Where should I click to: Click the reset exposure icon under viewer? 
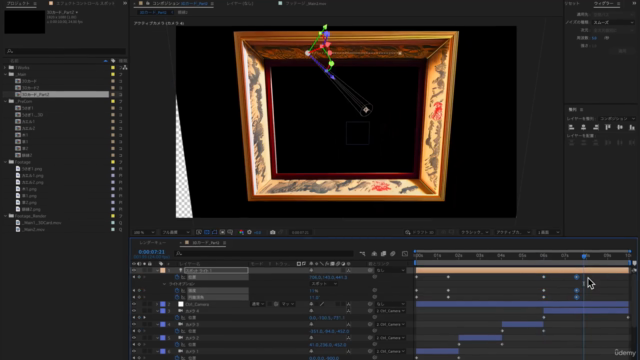coord(249,232)
